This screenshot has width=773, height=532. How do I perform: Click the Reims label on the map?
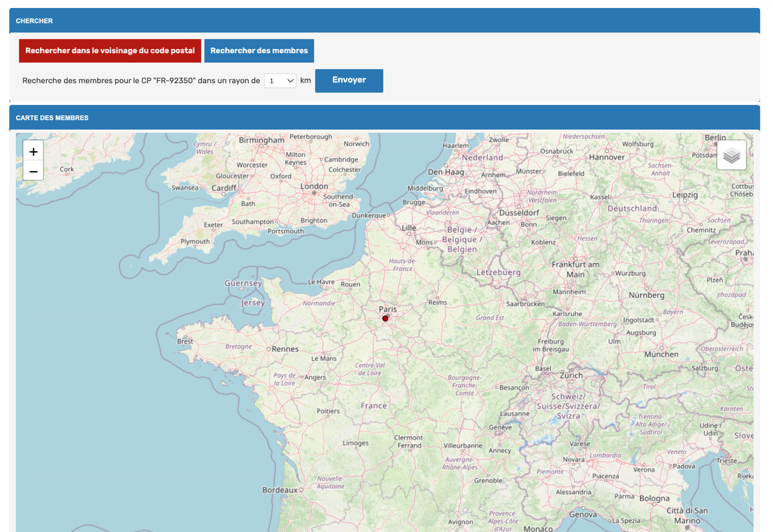pyautogui.click(x=437, y=302)
